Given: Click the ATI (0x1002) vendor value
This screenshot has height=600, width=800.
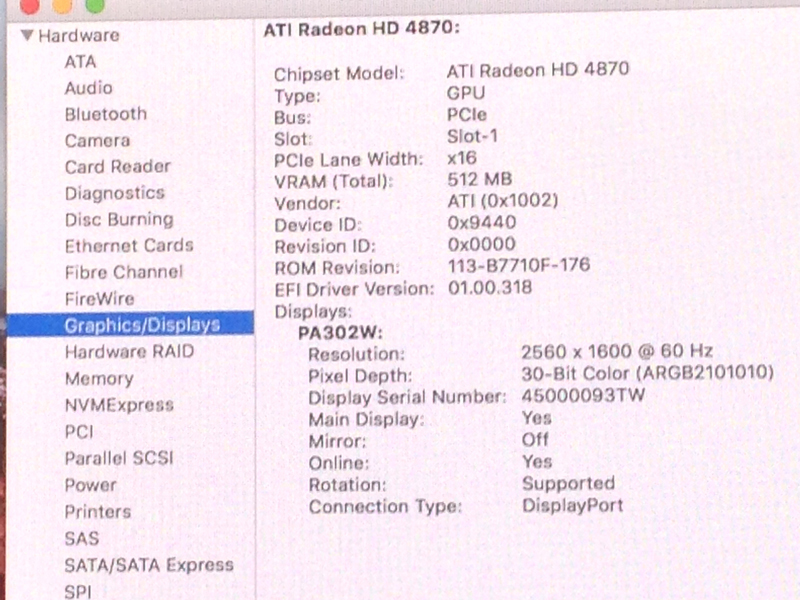Looking at the screenshot, I should (x=503, y=201).
